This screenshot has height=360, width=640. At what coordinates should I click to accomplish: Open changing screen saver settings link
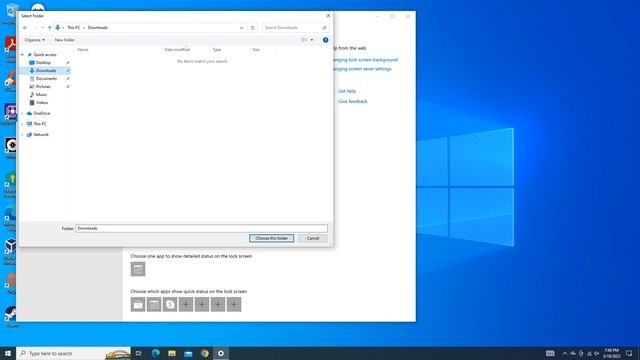(362, 69)
